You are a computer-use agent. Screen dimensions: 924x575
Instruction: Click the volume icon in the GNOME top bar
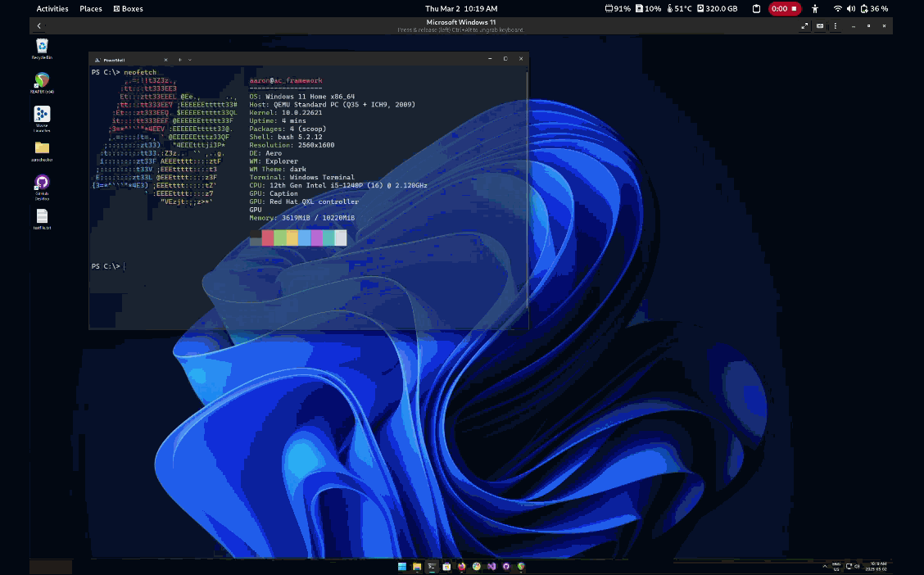click(x=851, y=9)
